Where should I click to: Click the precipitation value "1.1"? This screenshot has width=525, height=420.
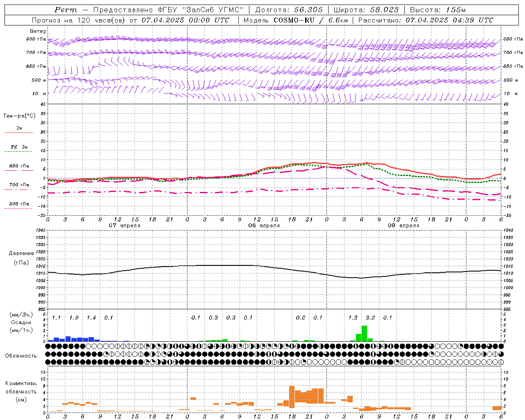(56, 318)
